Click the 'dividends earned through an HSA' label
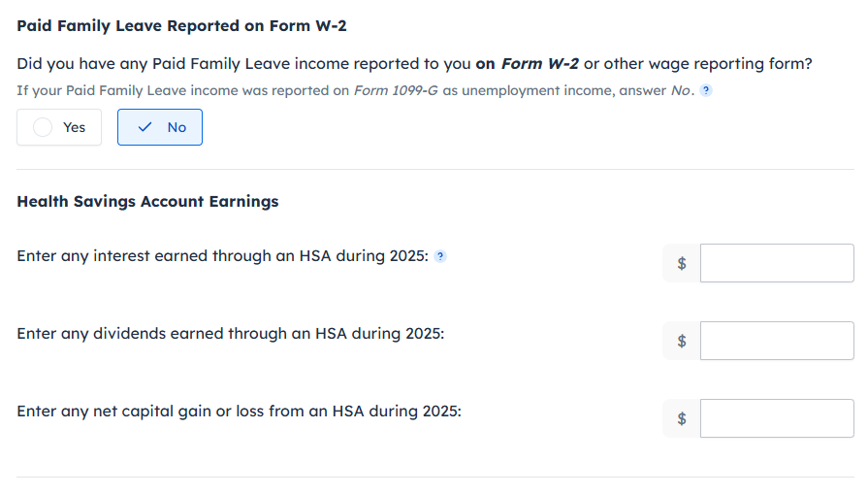Viewport: 868px width, 495px height. (x=230, y=333)
